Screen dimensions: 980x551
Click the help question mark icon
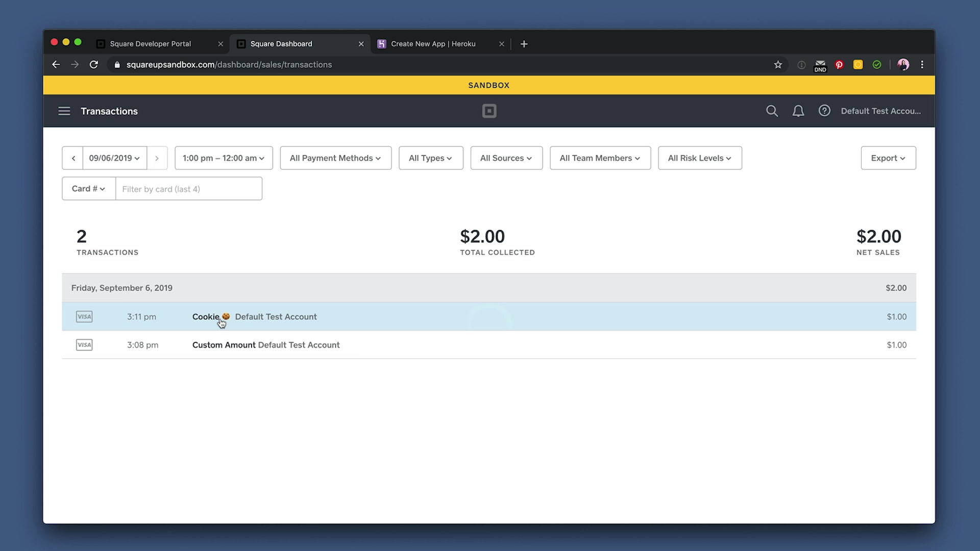click(x=824, y=111)
